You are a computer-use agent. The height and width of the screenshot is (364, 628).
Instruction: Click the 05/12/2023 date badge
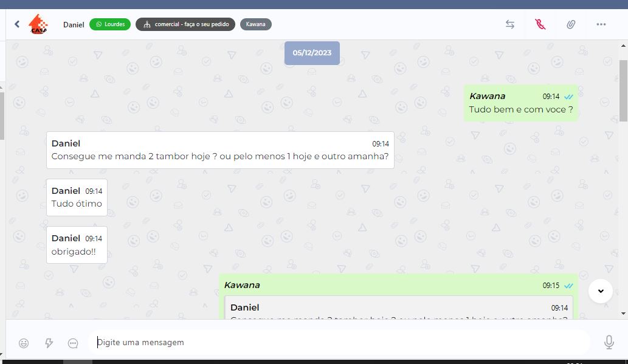point(312,53)
